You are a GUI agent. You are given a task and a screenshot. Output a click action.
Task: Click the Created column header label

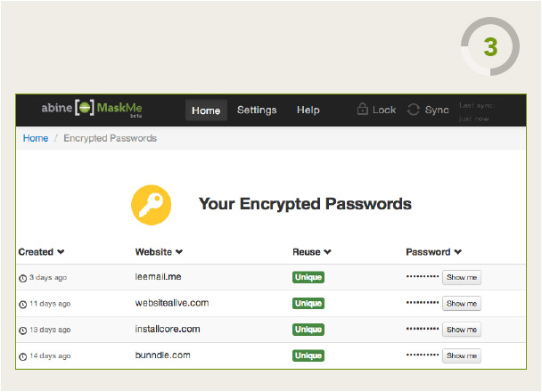(x=36, y=252)
